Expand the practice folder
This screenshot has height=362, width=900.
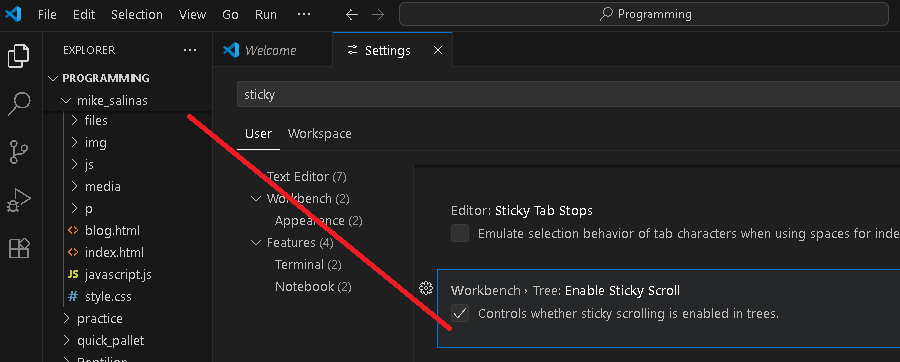tap(66, 318)
